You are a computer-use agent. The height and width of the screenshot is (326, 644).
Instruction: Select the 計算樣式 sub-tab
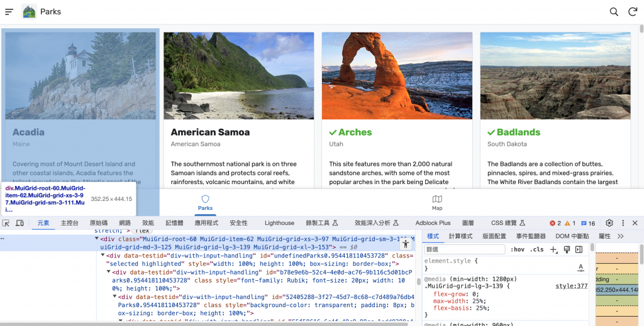click(x=460, y=236)
